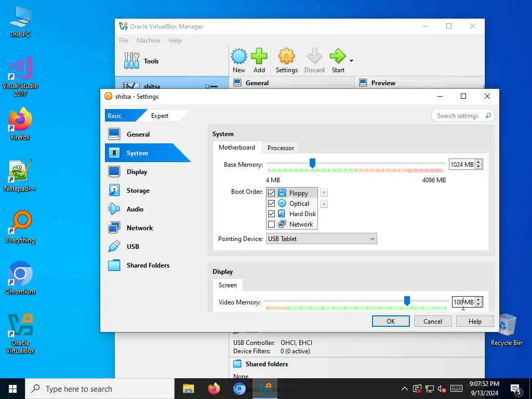This screenshot has width=532, height=399.
Task: Open Oracle VirtualBox desktop shortcut
Action: (x=20, y=334)
